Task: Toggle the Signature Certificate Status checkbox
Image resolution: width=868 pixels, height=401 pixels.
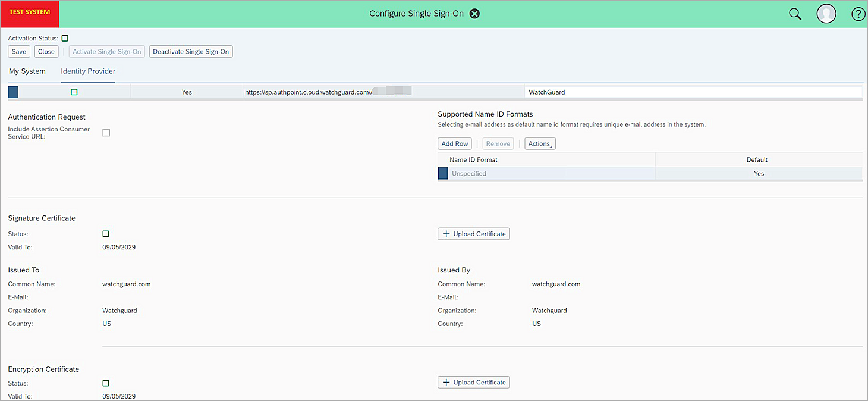Action: [106, 233]
